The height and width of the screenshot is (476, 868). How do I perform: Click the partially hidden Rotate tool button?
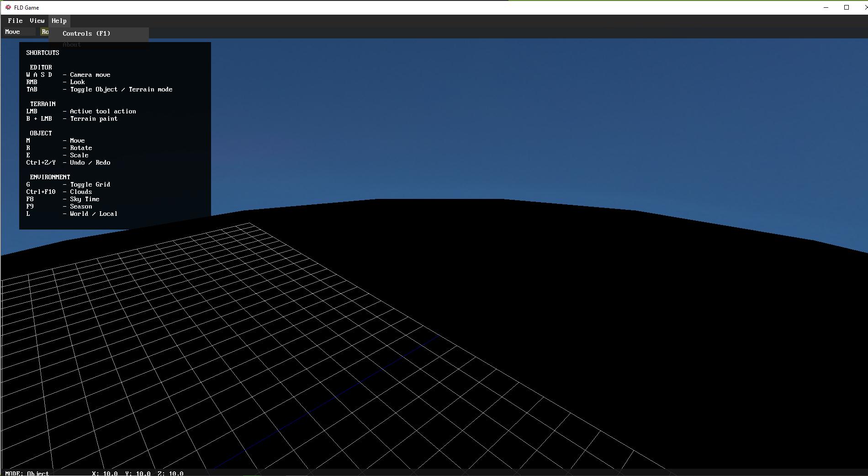coord(45,32)
